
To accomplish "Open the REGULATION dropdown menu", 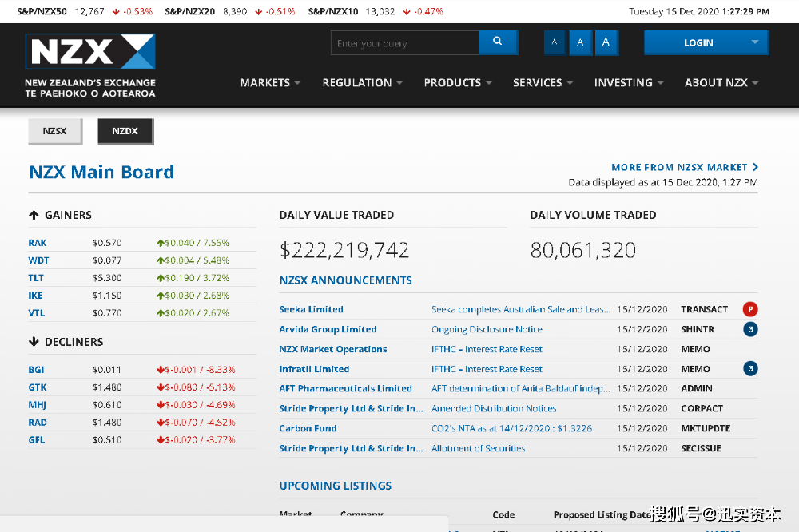I will click(x=362, y=82).
